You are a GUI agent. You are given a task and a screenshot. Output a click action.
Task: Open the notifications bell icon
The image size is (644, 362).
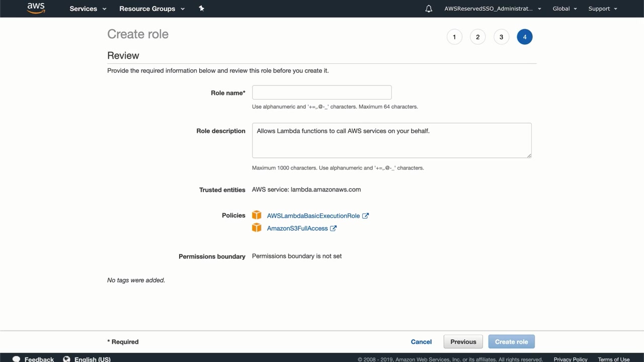click(429, 9)
